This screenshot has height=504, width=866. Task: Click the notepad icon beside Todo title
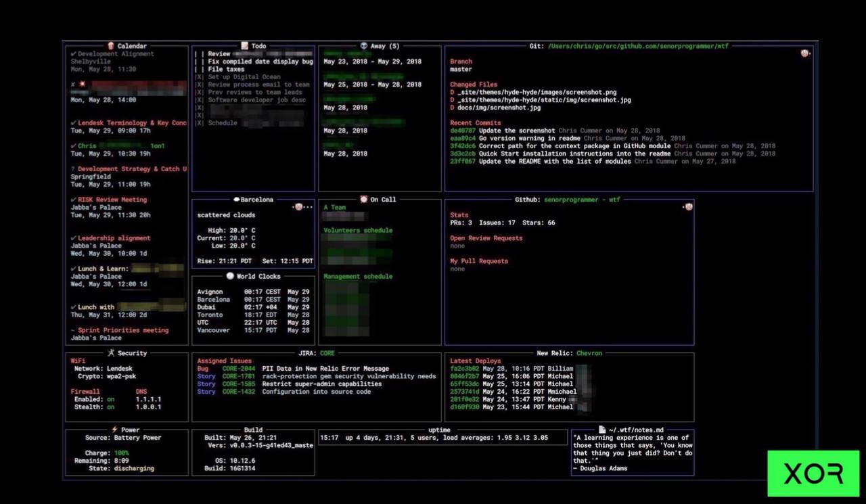(245, 46)
